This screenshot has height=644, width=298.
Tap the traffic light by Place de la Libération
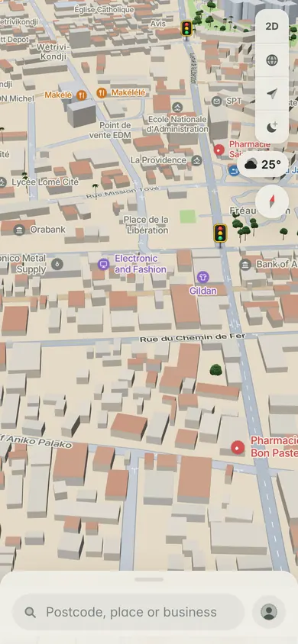tap(220, 233)
